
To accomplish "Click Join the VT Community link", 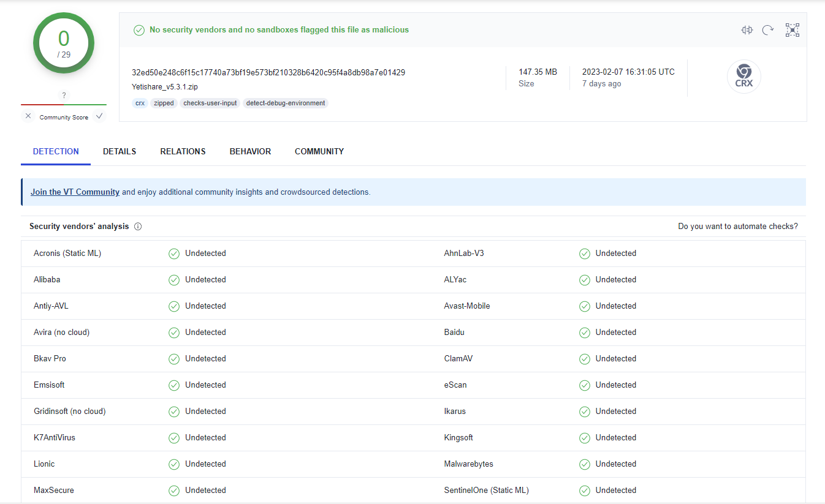I will click(x=75, y=192).
